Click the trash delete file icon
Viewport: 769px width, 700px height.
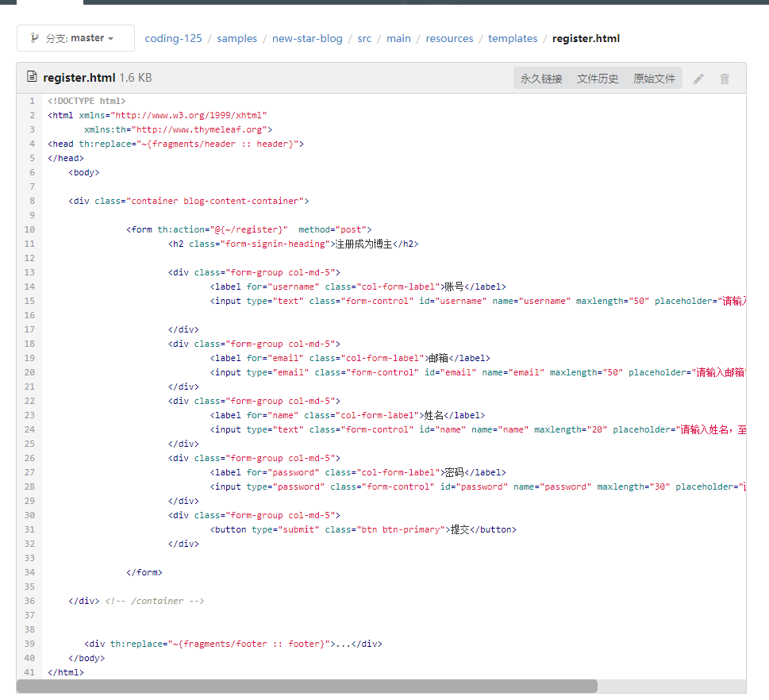pos(724,79)
